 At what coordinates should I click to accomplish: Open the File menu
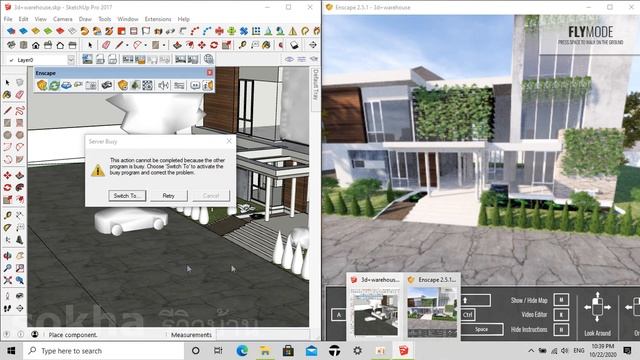(x=8, y=19)
